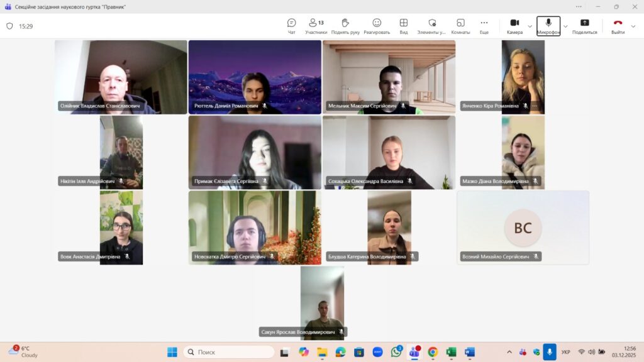Change layout with the Вид icon
This screenshot has width=644, height=362.
(404, 26)
